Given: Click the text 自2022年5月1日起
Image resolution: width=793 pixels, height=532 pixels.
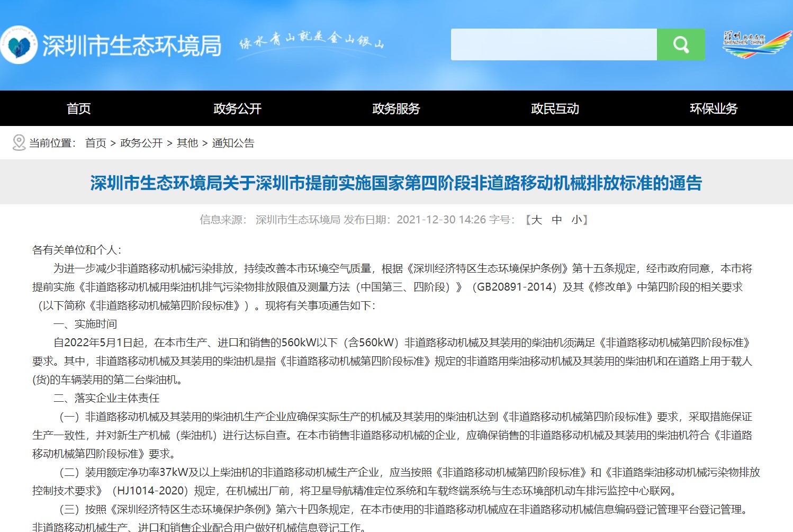Looking at the screenshot, I should pyautogui.click(x=99, y=342).
